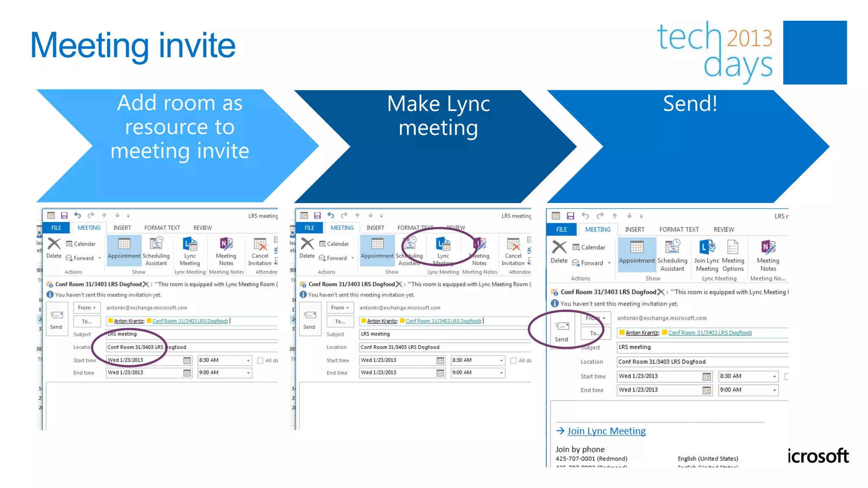Viewport: 868px width, 488px height.
Task: Toggle all-day checkbox in Send! screenshot
Action: (786, 377)
